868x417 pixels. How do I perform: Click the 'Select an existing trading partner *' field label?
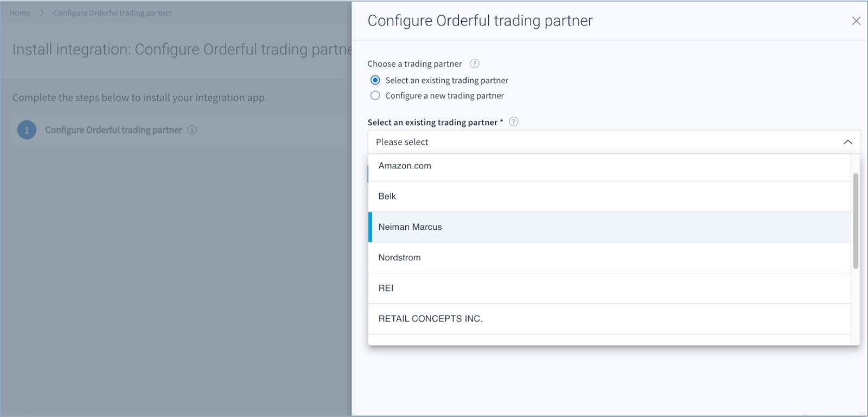435,123
